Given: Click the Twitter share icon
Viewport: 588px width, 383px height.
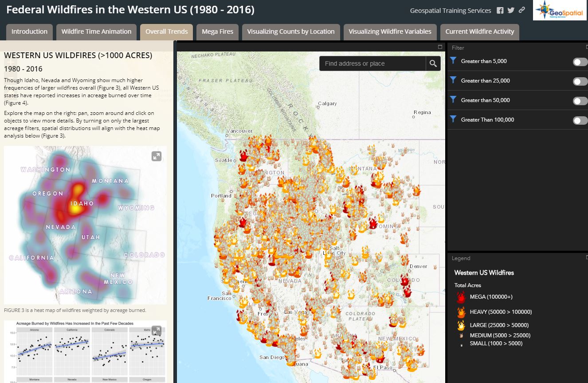Looking at the screenshot, I should [x=511, y=11].
